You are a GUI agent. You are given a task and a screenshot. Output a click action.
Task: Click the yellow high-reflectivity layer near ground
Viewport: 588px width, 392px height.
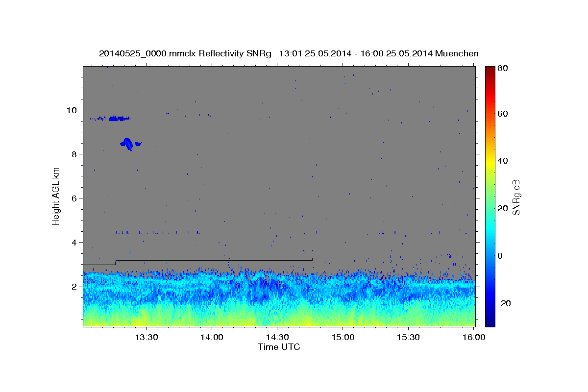pos(279,319)
